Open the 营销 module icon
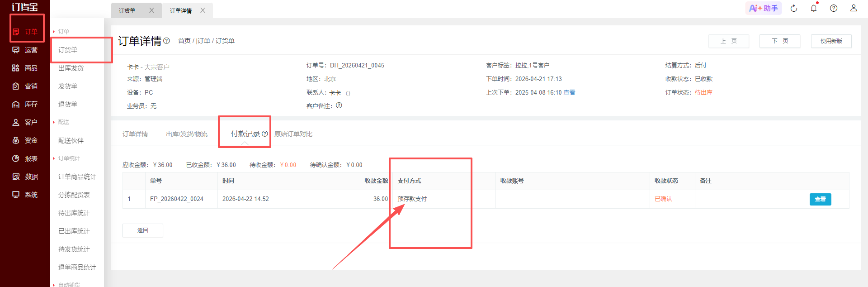The width and height of the screenshot is (868, 287). pyautogui.click(x=16, y=86)
